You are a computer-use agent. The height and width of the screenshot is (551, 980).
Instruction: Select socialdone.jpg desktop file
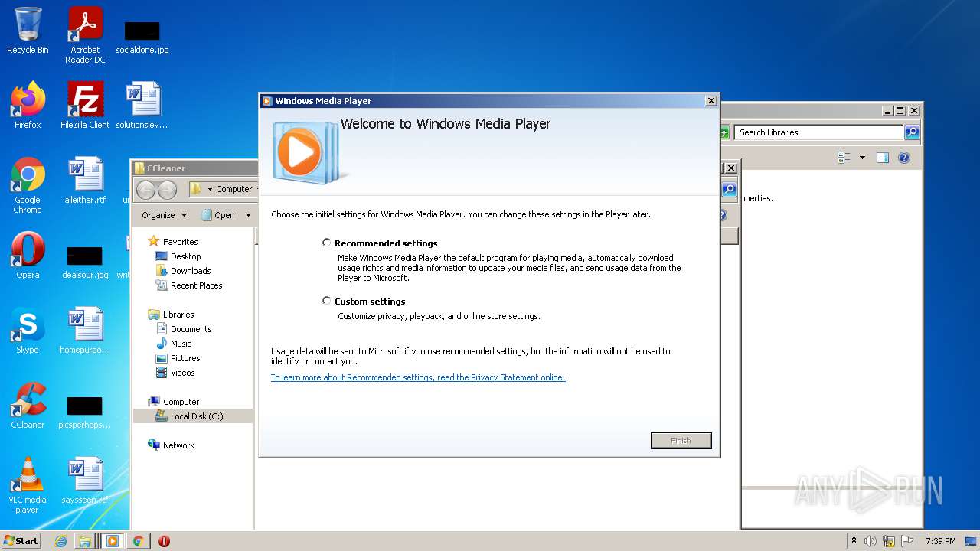point(142,38)
